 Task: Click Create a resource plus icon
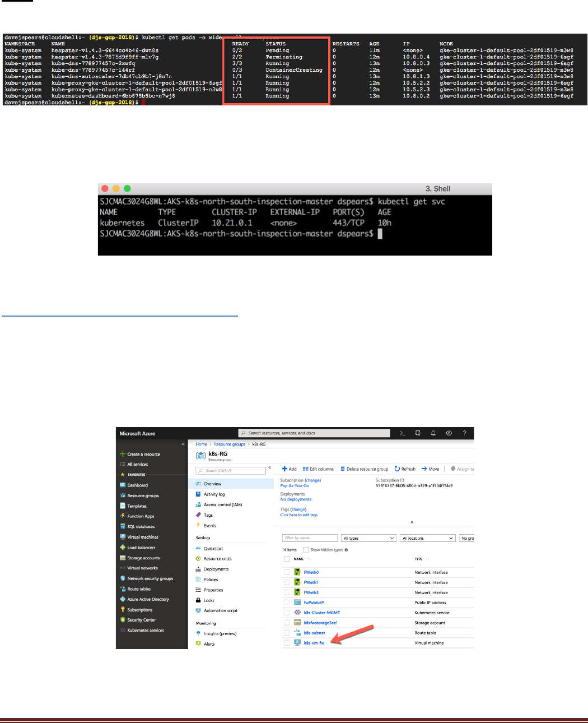coord(122,454)
